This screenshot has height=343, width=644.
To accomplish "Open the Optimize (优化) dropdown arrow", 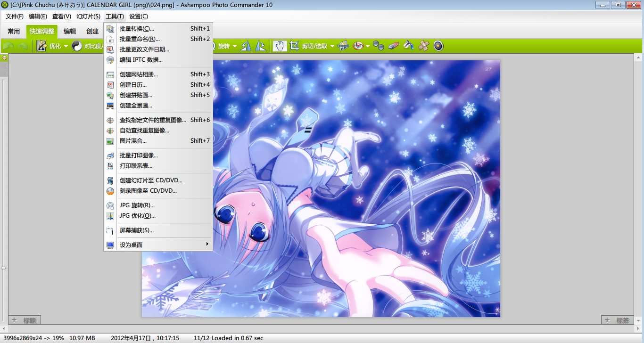I will coord(66,46).
